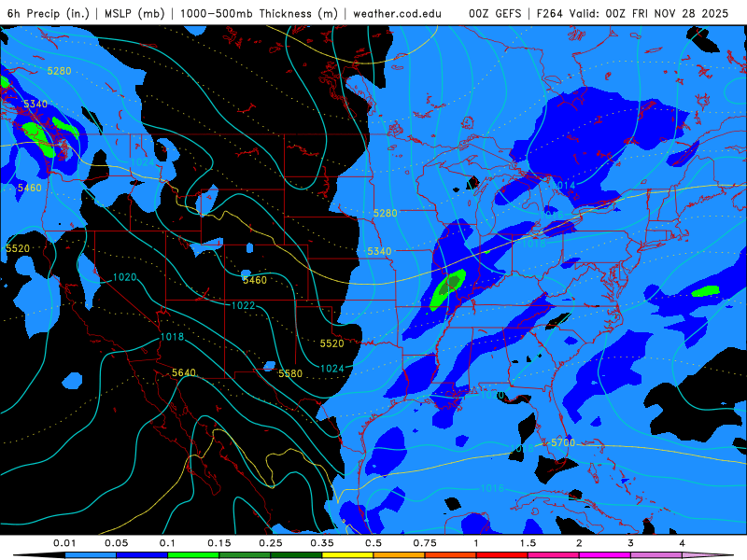This screenshot has height=560, width=747.
Task: Click the 1014 pressure contour label
Action: 564,185
